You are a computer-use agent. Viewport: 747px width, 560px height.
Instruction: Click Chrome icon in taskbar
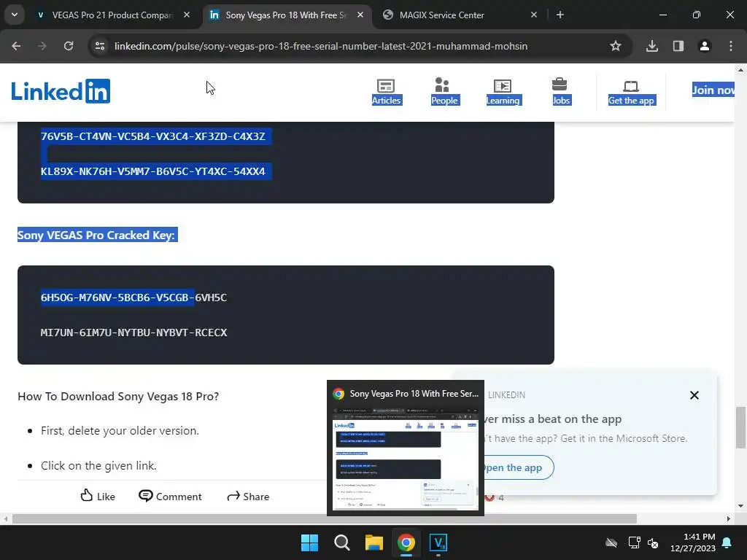(x=406, y=542)
